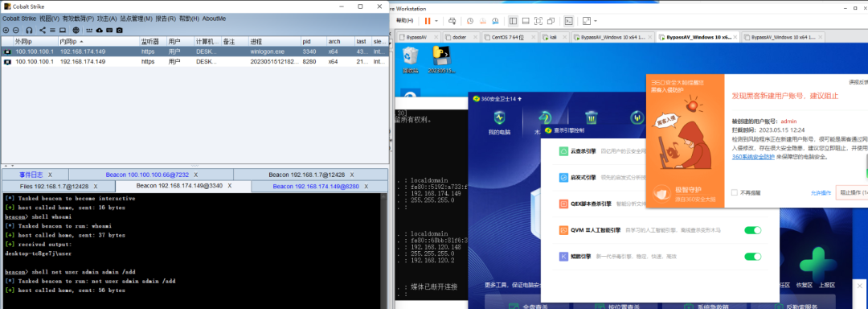Switch to target table monitor icon view
The image size is (868, 309).
pyautogui.click(x=63, y=30)
